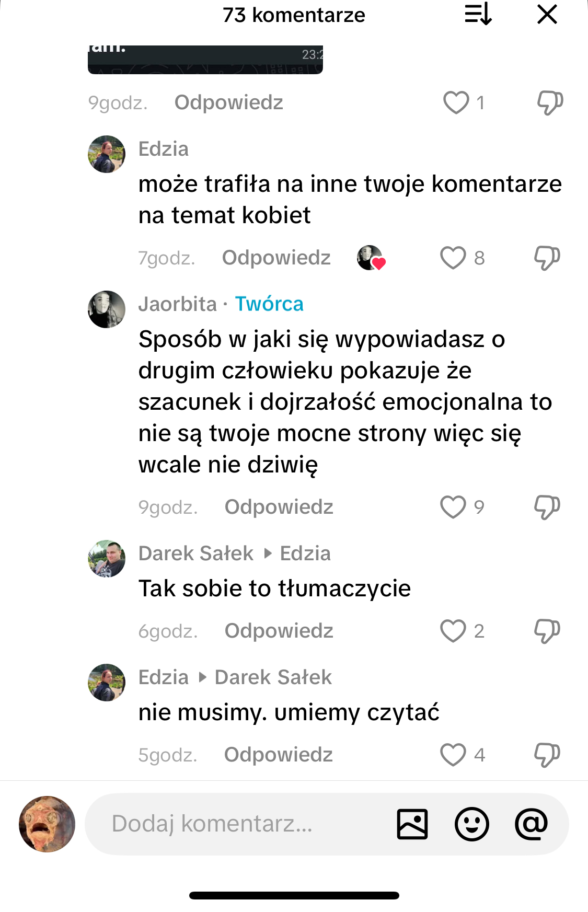Viewport: 588px width, 912px height.
Task: Open Jaorbita's profile from username
Action: coord(177,304)
